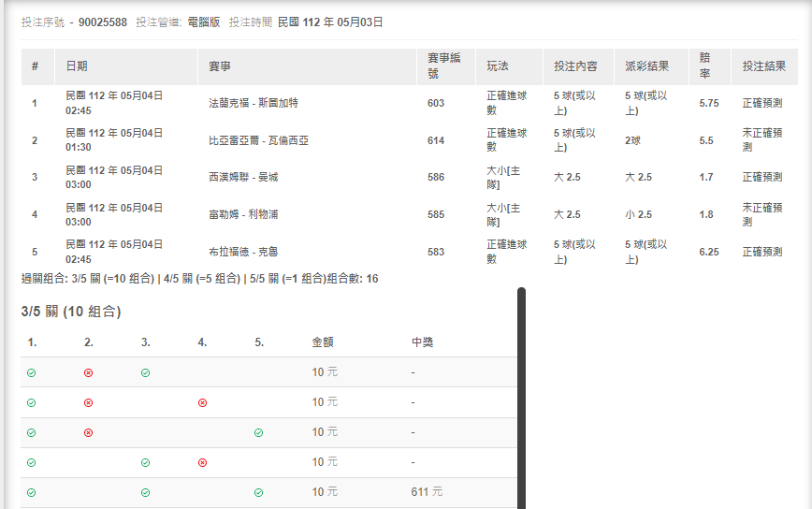812x509 pixels.
Task: Click the 投注結果 column header
Action: point(763,66)
